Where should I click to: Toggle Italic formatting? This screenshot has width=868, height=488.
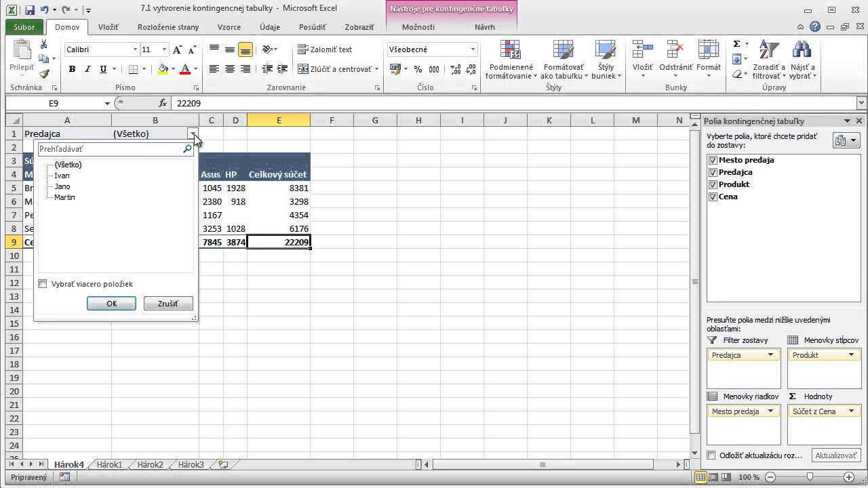[88, 69]
